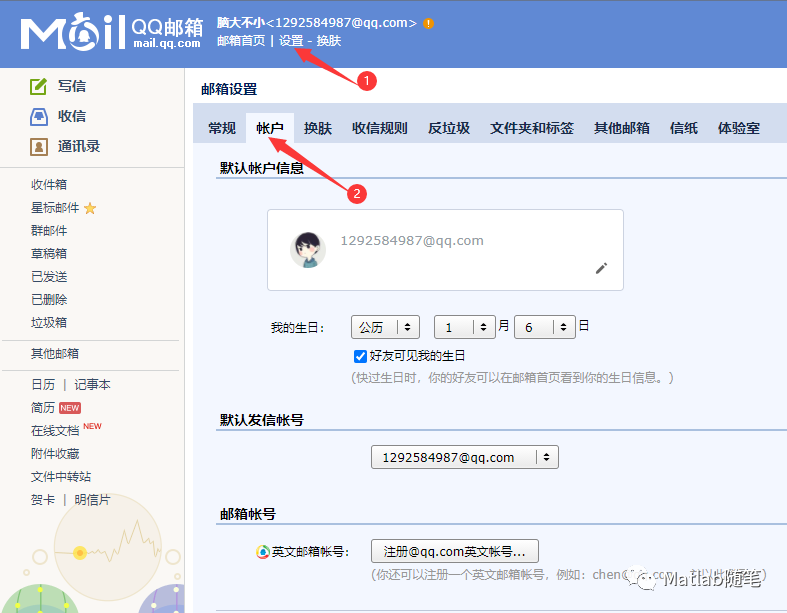Viewport: 787px width, 613px height.
Task: Open the 已删除 folder
Action: tap(49, 300)
